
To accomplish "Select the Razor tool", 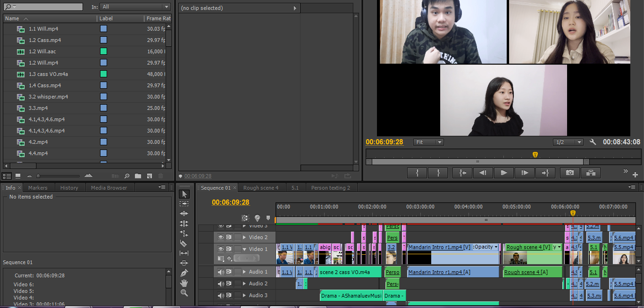I will 184,243.
